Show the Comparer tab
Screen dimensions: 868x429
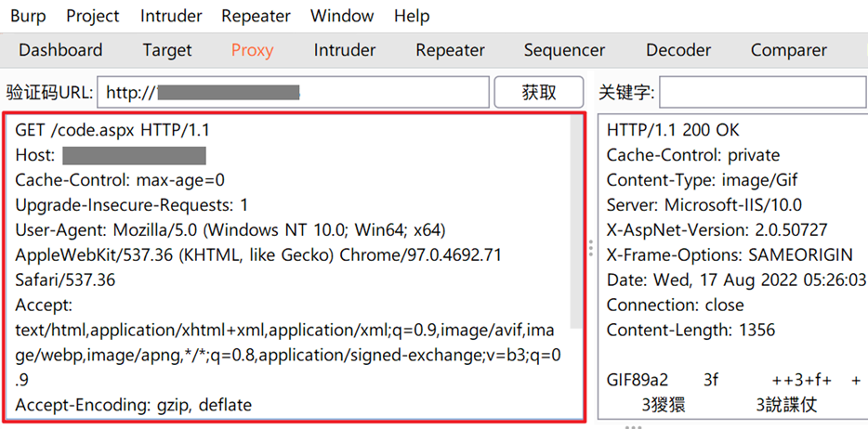[788, 50]
